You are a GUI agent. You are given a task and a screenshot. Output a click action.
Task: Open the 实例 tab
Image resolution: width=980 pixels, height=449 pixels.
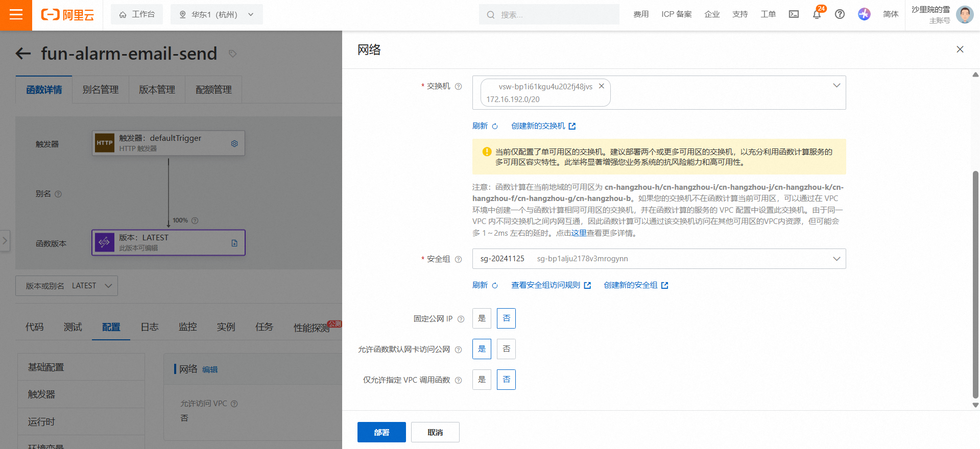pyautogui.click(x=226, y=327)
